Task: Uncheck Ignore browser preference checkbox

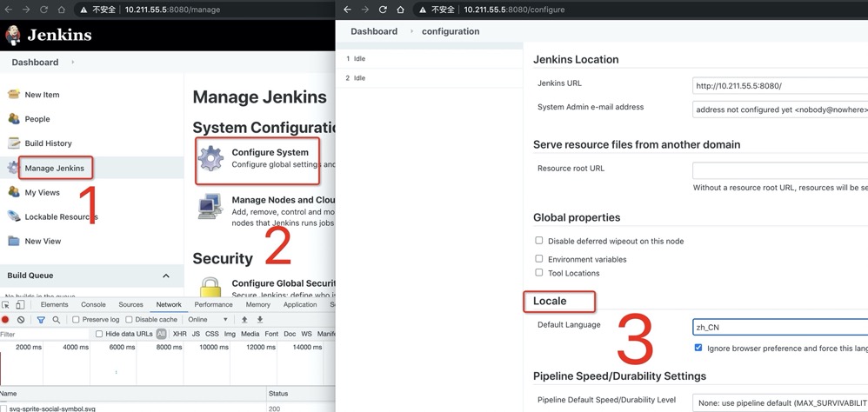Action: 698,348
